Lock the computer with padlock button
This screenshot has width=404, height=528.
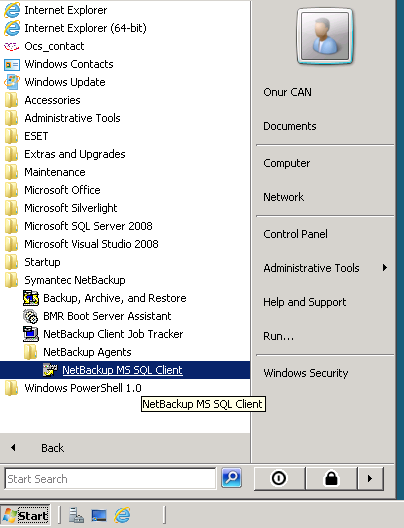[331, 478]
